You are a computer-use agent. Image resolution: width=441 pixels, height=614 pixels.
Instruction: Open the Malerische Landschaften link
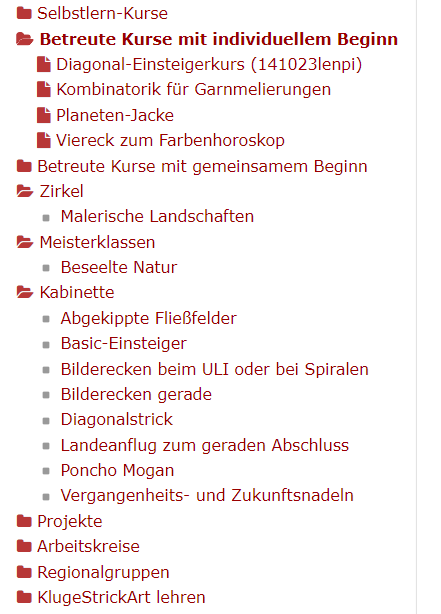click(x=157, y=216)
